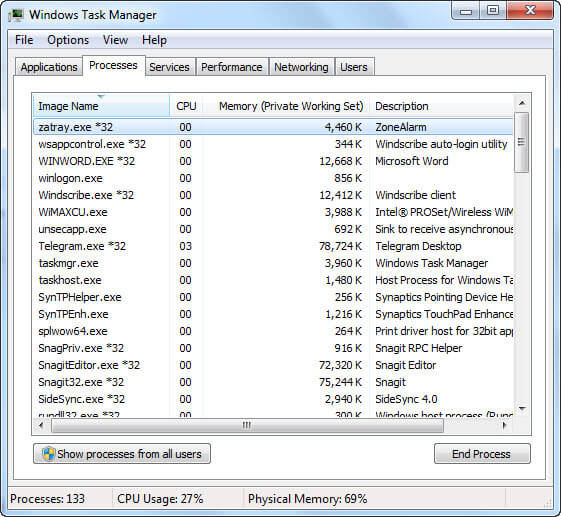This screenshot has height=517, width=561.
Task: Select the unsecapp.exe process
Action: coord(273,229)
